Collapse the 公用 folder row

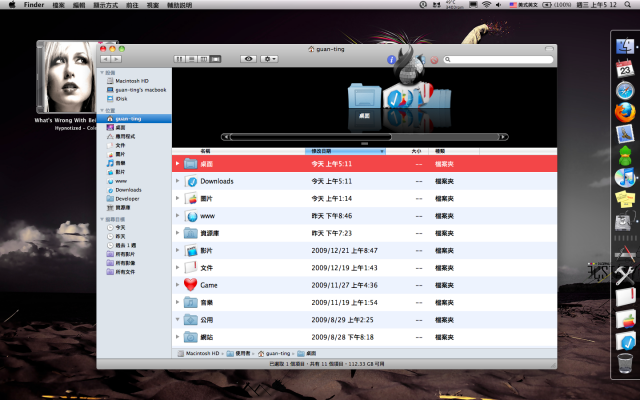click(178, 320)
